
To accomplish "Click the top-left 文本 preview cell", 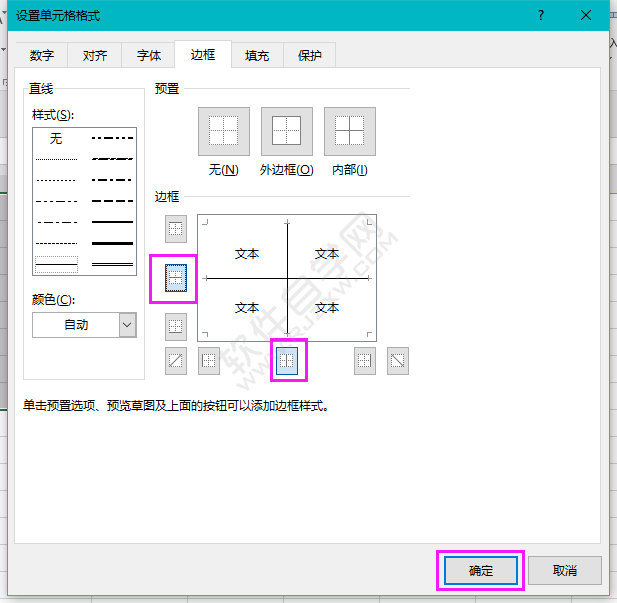I will [247, 254].
